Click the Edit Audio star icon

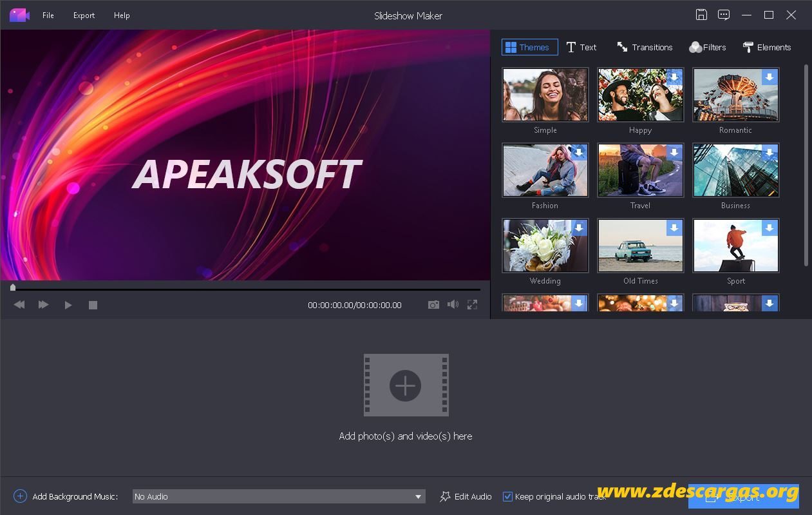coord(445,496)
